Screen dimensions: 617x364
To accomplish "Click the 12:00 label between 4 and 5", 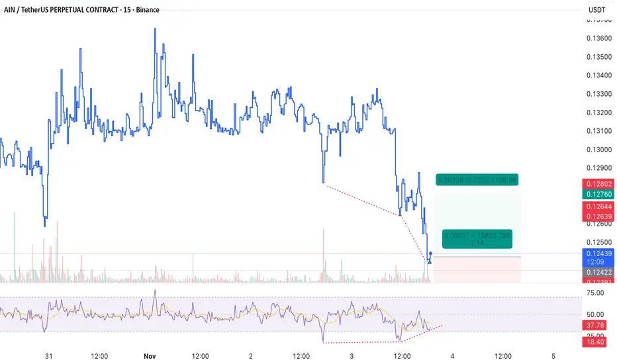I will click(x=503, y=356).
